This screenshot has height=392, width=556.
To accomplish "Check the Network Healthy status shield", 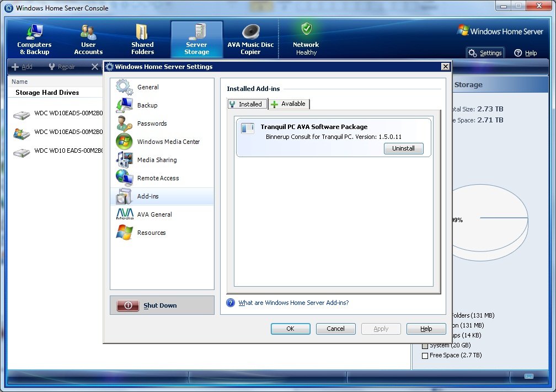I will (306, 28).
